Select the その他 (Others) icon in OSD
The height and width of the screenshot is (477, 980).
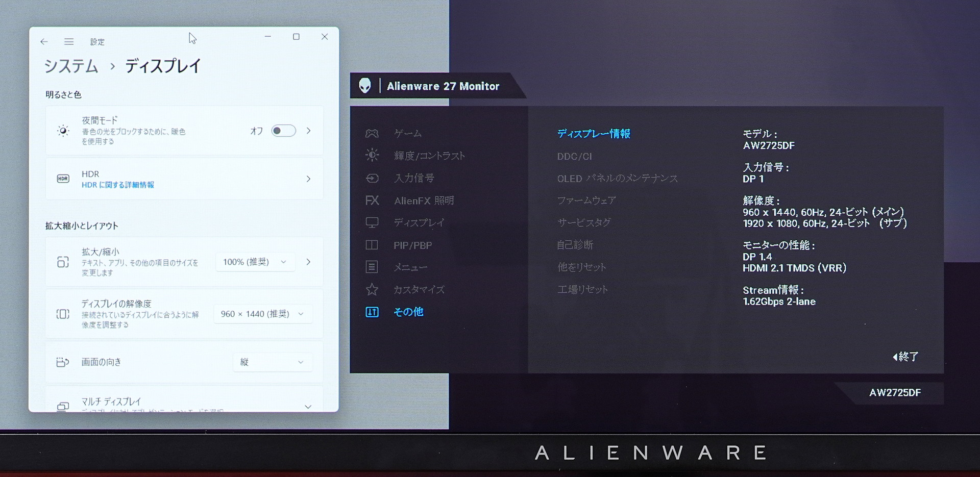click(x=372, y=312)
